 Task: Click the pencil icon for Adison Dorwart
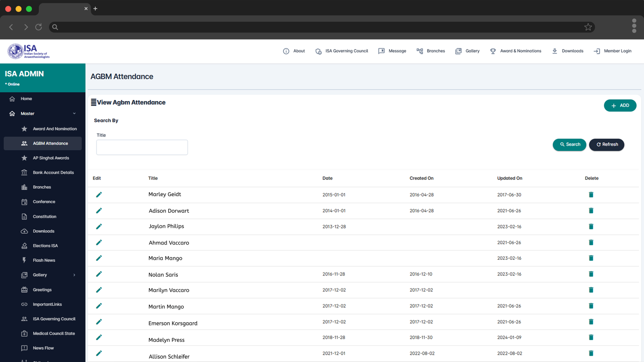[99, 210]
